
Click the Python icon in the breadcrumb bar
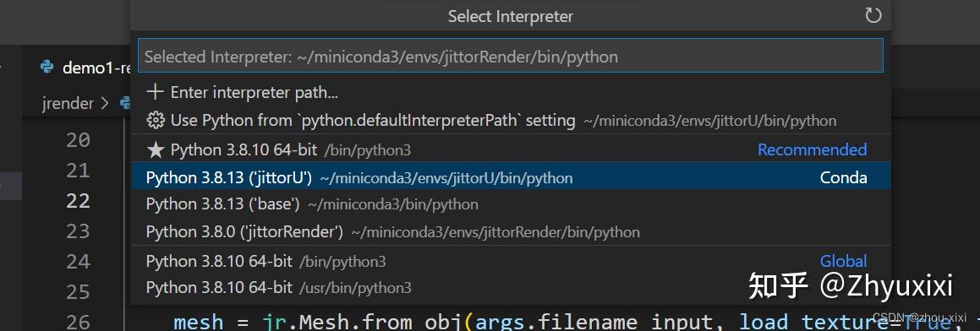click(125, 103)
